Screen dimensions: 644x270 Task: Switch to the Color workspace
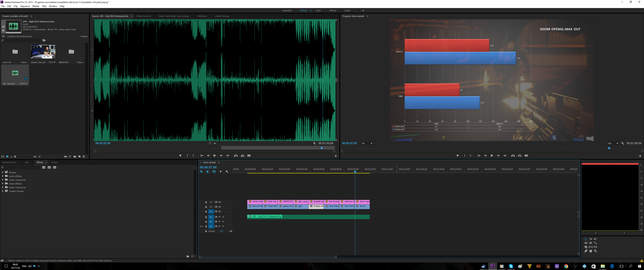pyautogui.click(x=318, y=10)
